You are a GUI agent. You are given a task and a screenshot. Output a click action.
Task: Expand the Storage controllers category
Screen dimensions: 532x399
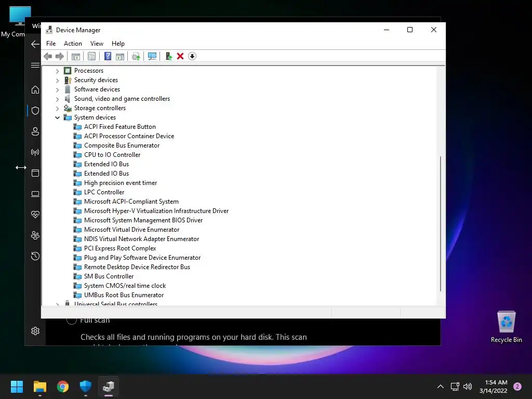coord(57,108)
